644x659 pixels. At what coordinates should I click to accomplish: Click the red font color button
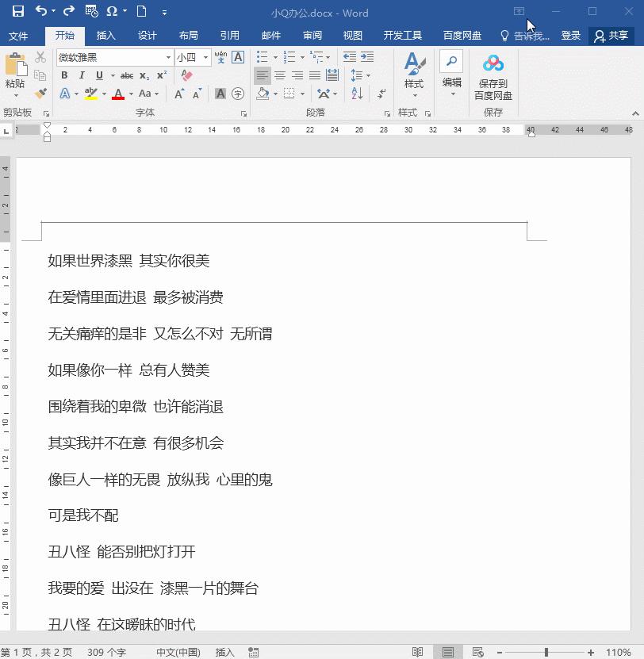[x=118, y=94]
